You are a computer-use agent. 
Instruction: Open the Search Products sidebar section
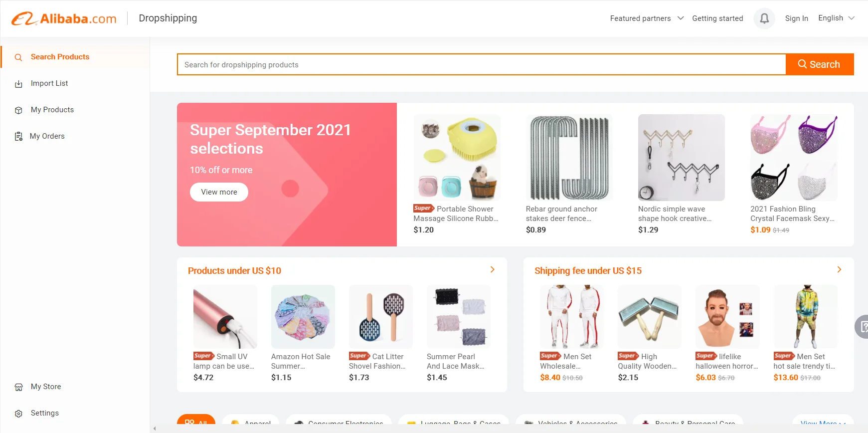60,57
